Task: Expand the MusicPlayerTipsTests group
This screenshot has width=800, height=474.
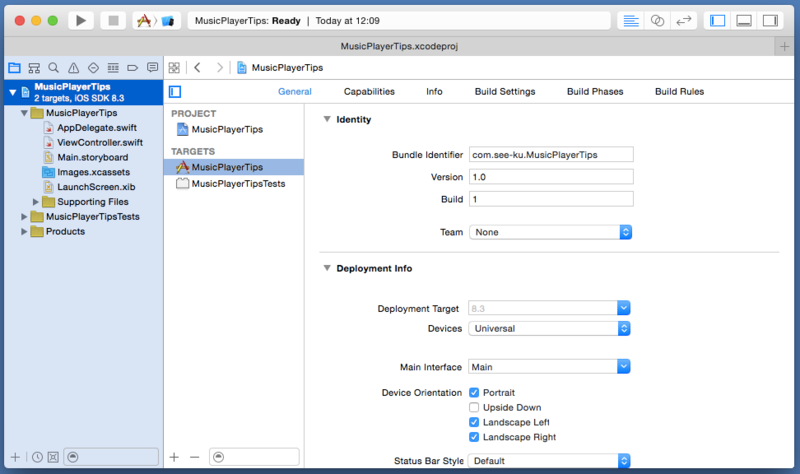Action: pos(24,217)
